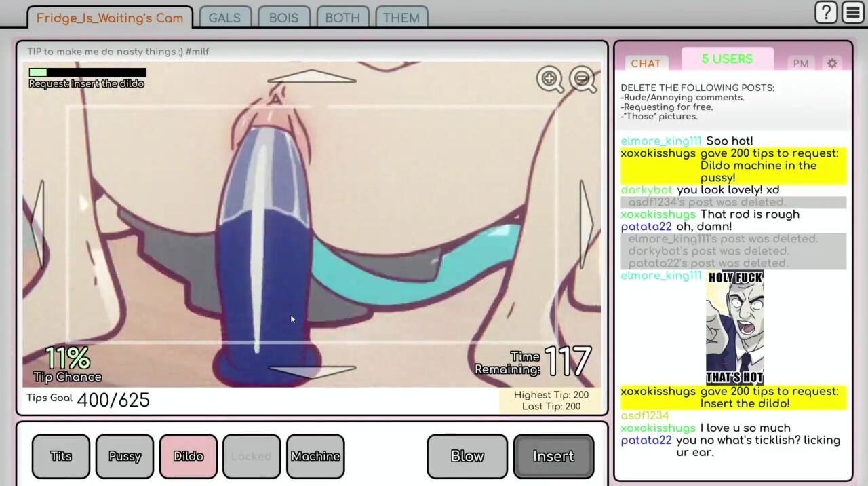The image size is (868, 486).
Task: Select the THEM tab
Action: (x=401, y=18)
